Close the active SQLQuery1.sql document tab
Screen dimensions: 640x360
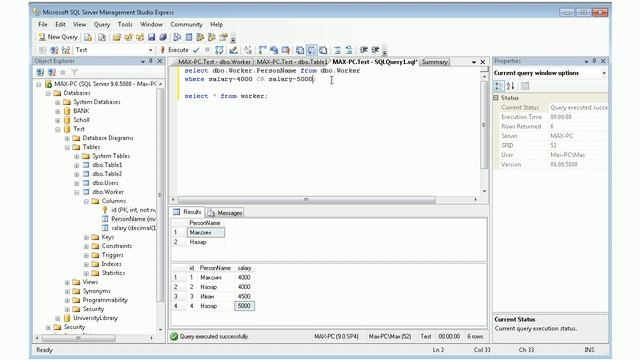point(483,62)
